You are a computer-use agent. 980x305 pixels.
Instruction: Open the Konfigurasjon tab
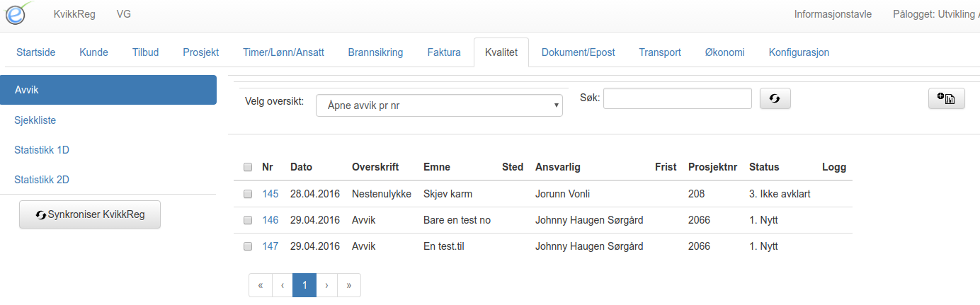point(799,52)
